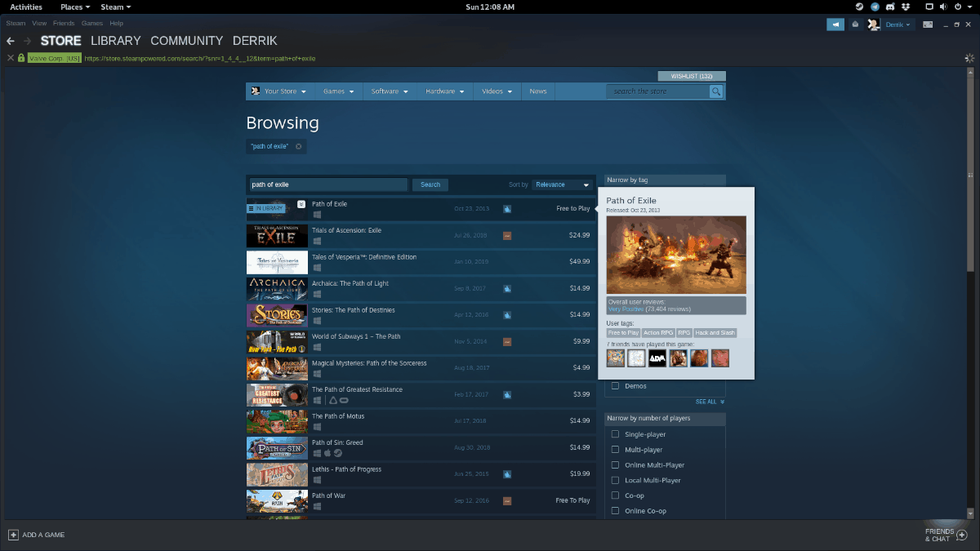Click the Very Positive reviews link

(x=626, y=309)
